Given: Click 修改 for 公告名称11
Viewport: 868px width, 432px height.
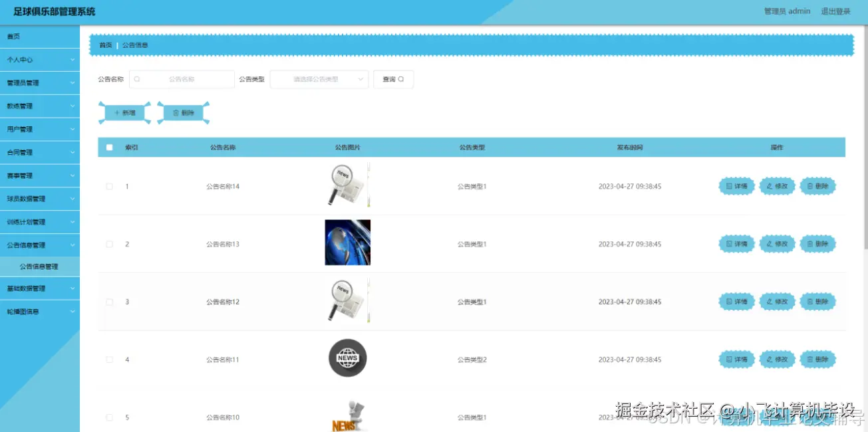Looking at the screenshot, I should 777,360.
